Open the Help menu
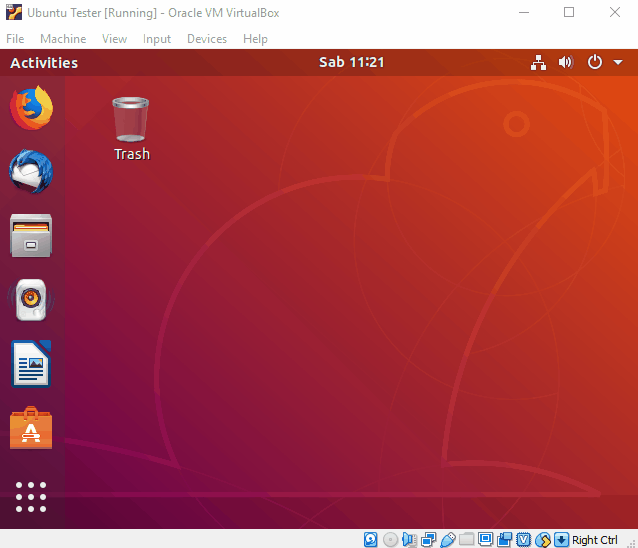 [255, 39]
